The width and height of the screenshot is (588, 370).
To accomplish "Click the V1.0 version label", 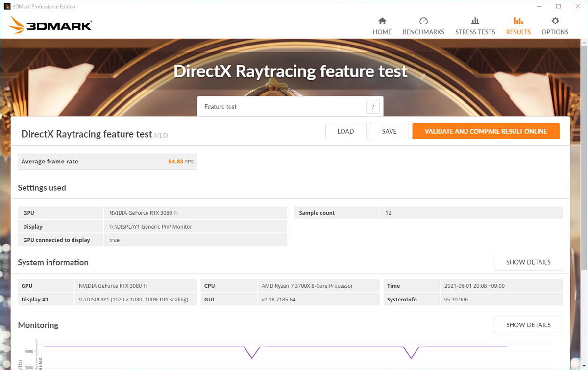I will coord(161,136).
